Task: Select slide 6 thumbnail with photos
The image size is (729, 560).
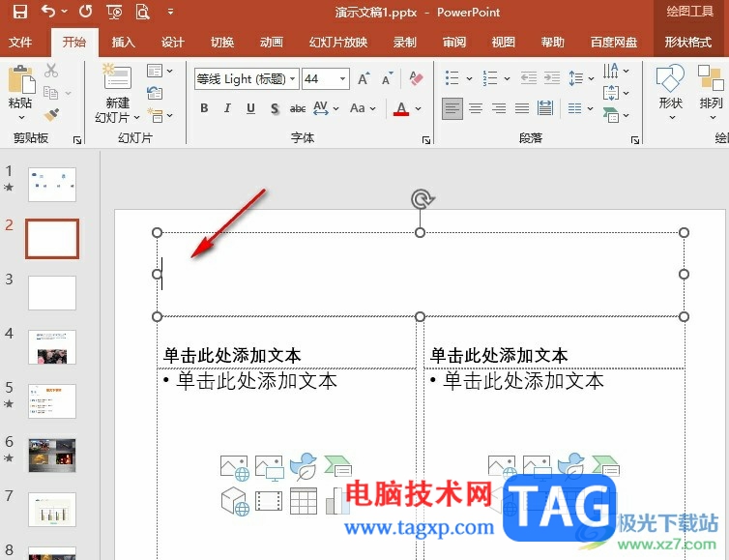Action: (x=52, y=456)
